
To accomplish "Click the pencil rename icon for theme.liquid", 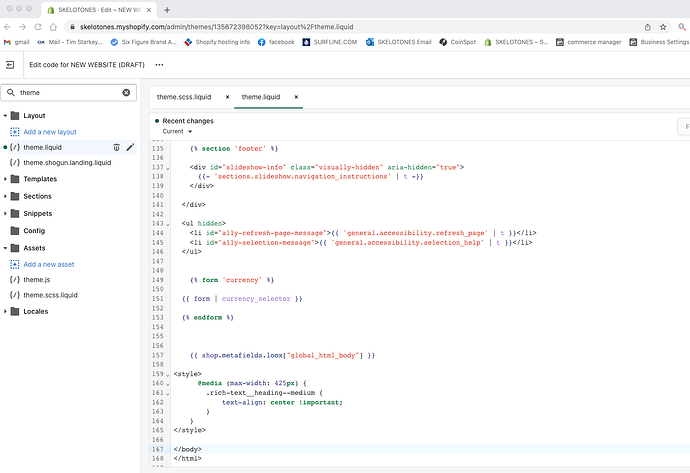I will (x=130, y=147).
